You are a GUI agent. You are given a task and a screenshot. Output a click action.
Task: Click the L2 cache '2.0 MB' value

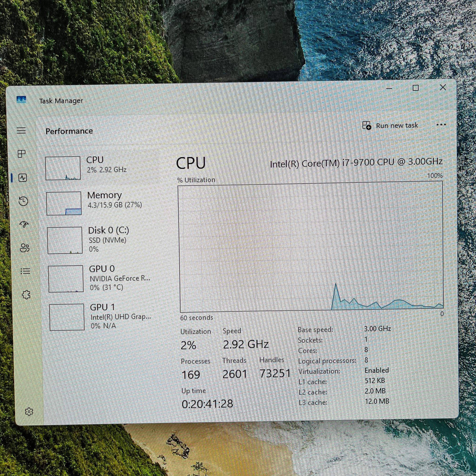(x=375, y=391)
